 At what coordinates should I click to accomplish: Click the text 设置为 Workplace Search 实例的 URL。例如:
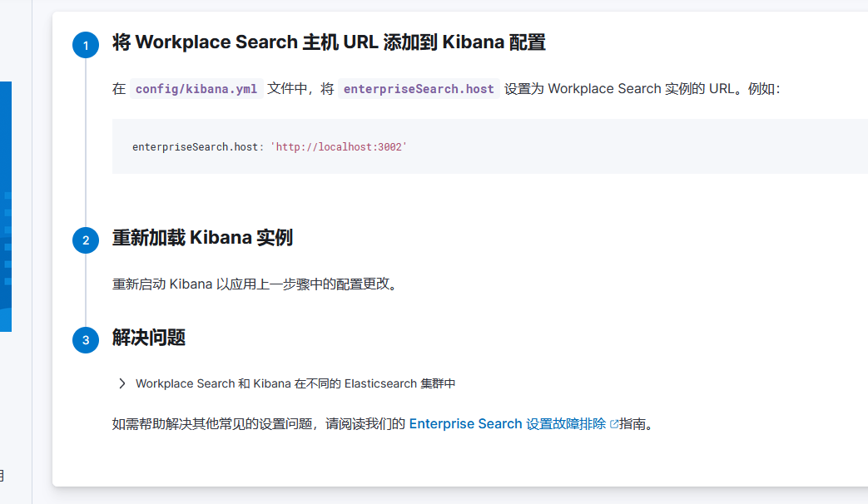tap(642, 89)
